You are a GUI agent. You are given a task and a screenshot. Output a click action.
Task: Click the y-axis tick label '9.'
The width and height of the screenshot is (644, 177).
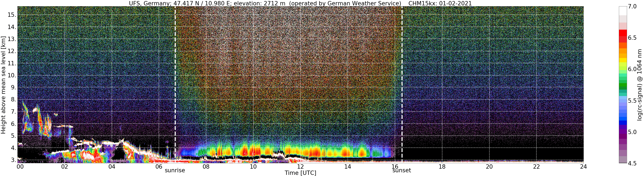[14, 87]
